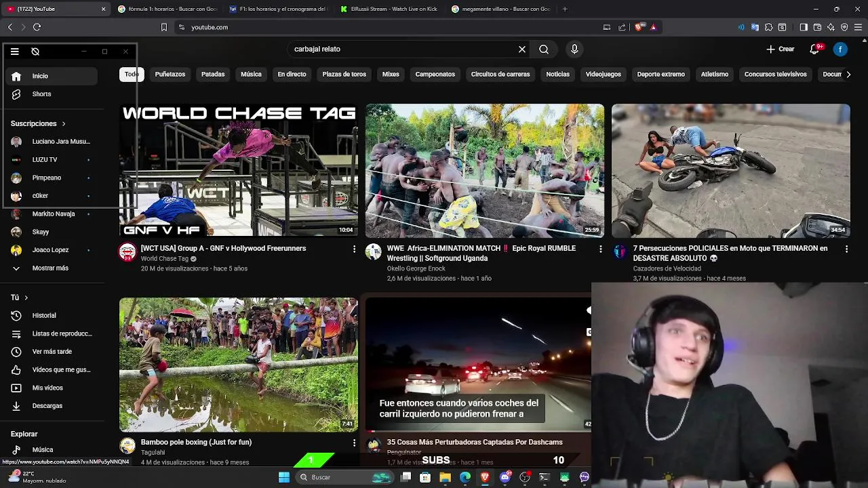Click the Crear button
This screenshot has width=868, height=488.
tap(781, 49)
